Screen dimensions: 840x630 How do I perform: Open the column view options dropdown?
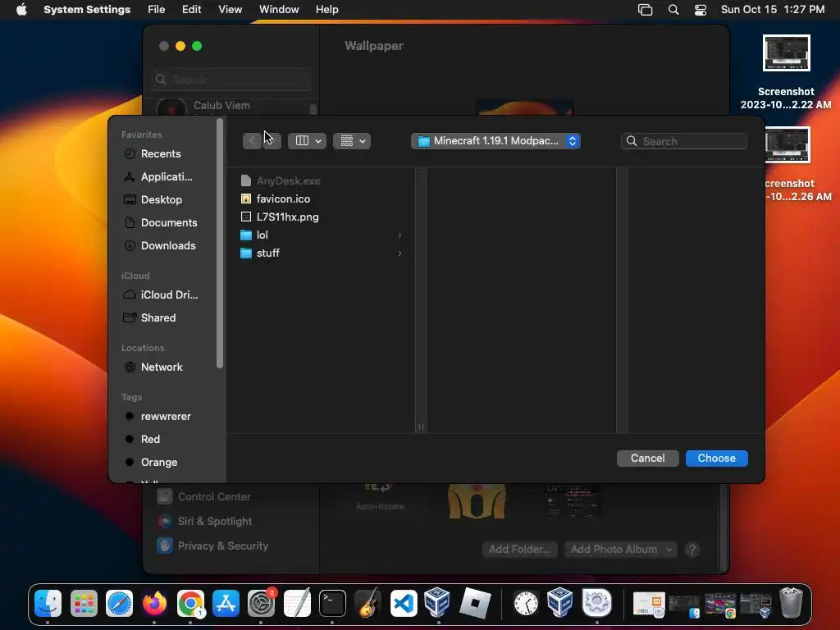coord(307,141)
